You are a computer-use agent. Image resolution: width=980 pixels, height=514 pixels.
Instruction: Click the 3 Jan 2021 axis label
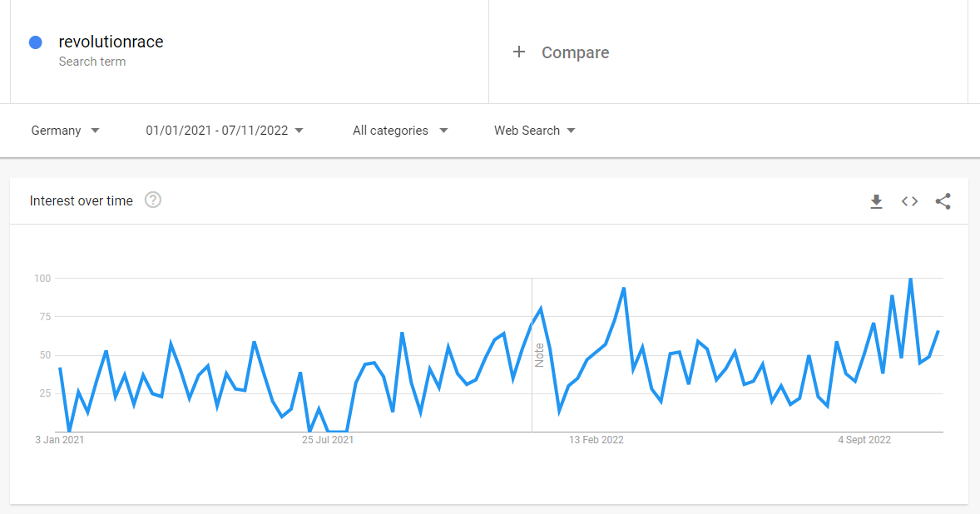point(60,440)
